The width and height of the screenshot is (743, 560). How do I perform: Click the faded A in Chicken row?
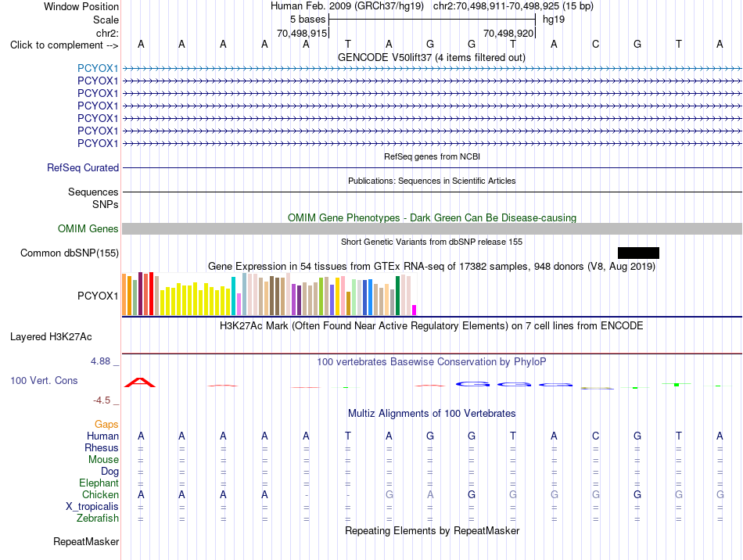coord(430,494)
